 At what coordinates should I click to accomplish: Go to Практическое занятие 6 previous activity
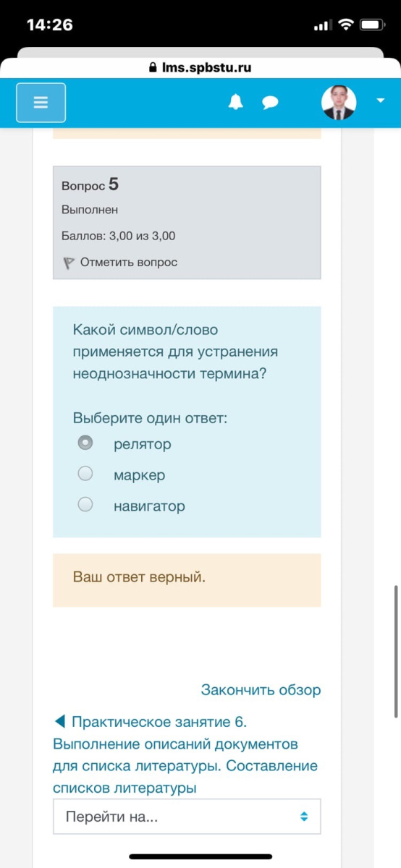(x=185, y=755)
